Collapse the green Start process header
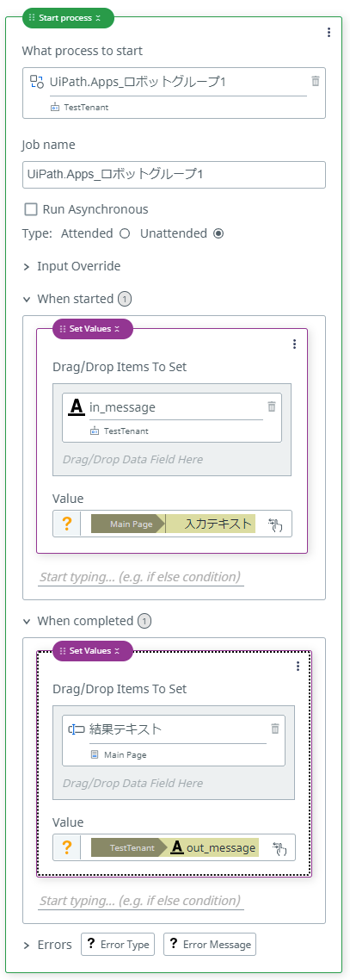Image resolution: width=350 pixels, height=980 pixels. tap(98, 18)
